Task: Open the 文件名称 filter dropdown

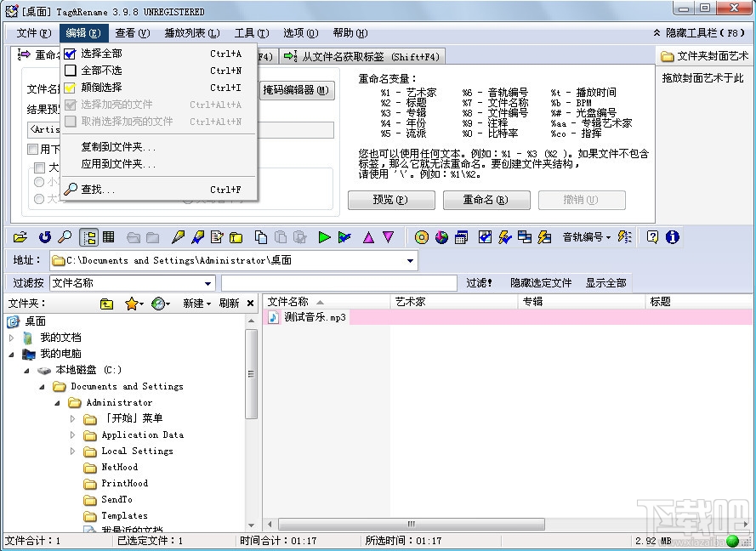Action: (x=207, y=281)
